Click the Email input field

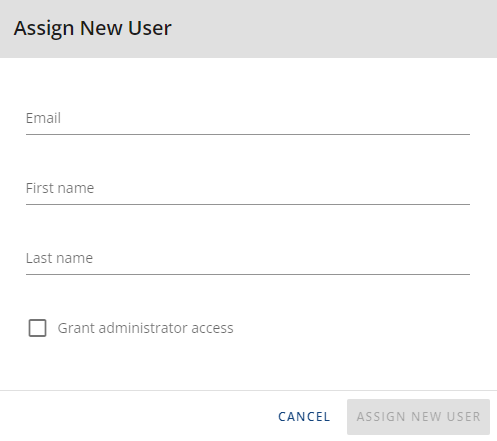point(248,118)
